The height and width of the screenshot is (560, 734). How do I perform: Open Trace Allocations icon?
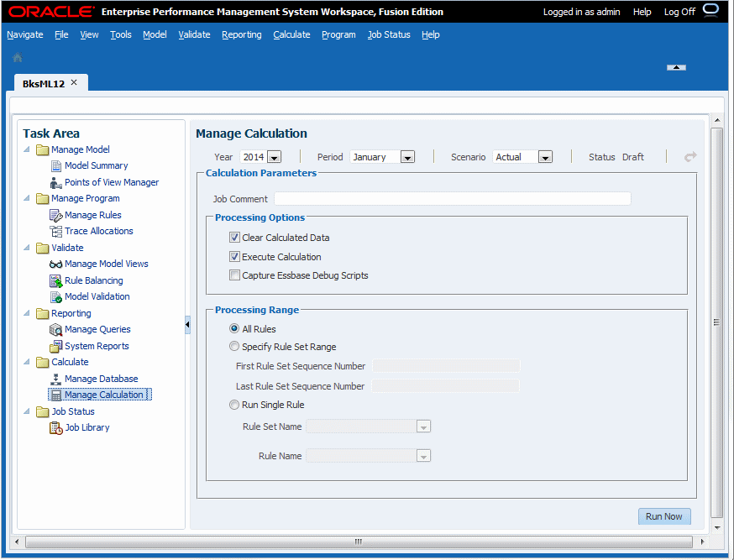tap(55, 232)
